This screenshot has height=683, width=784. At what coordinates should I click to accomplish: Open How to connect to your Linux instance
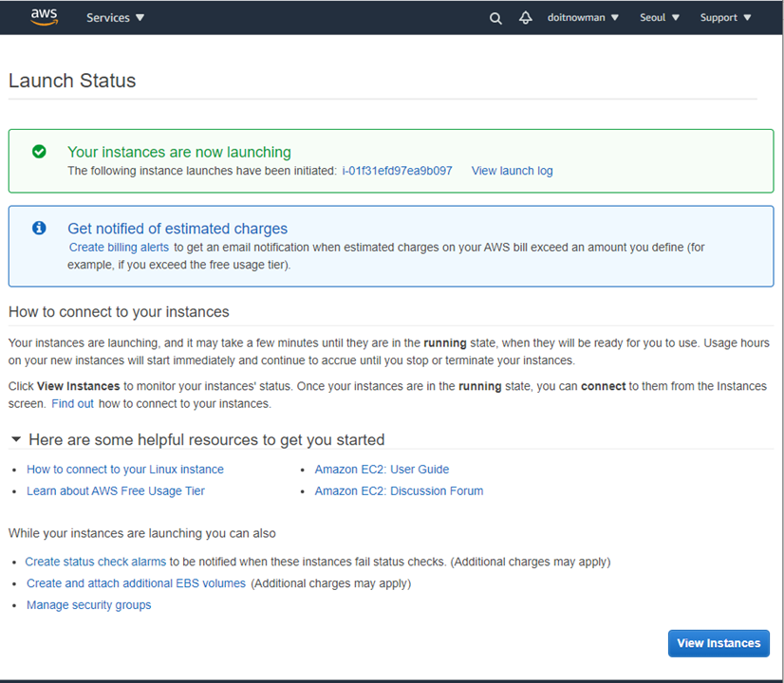[125, 470]
